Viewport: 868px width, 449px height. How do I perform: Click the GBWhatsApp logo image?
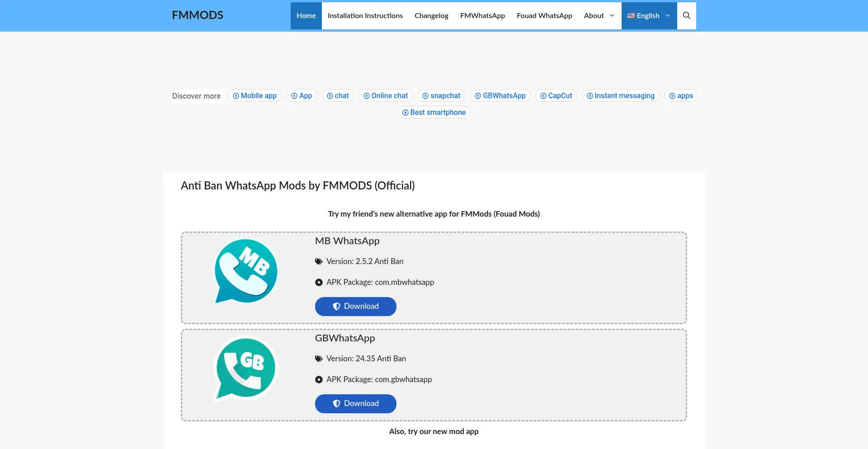point(246,369)
